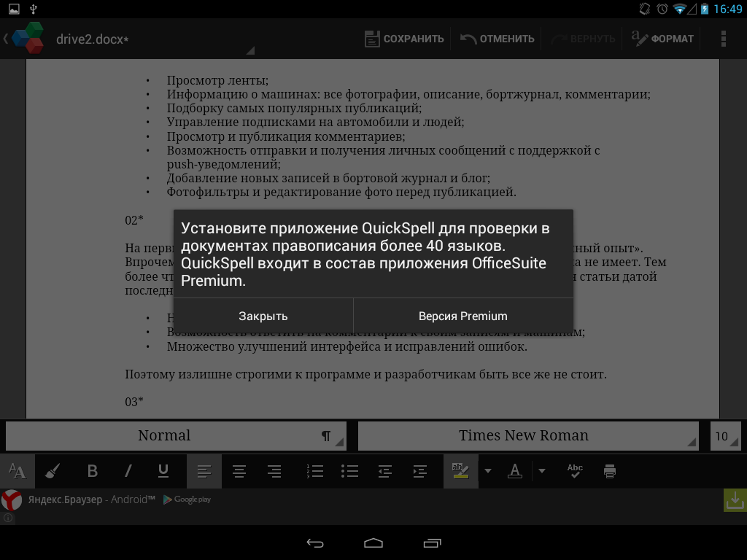
Task: Tap the heading marker 03*
Action: click(x=134, y=402)
